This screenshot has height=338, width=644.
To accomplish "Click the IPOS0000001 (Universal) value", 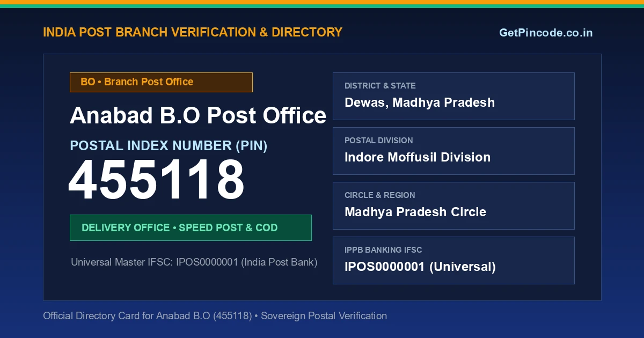I will (420, 267).
